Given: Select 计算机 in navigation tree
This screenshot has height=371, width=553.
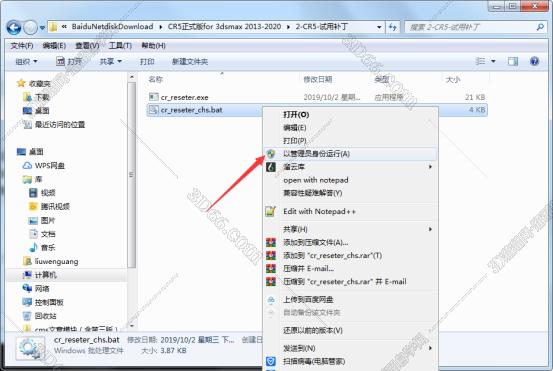Looking at the screenshot, I should 39,275.
